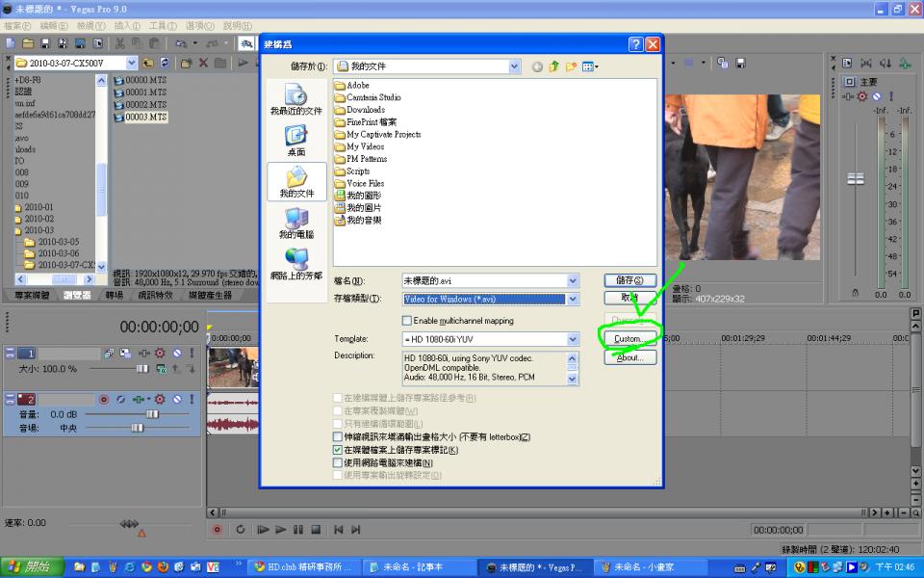924x578 pixels.
Task: Click the track 2 volume slider handle
Action: [151, 414]
